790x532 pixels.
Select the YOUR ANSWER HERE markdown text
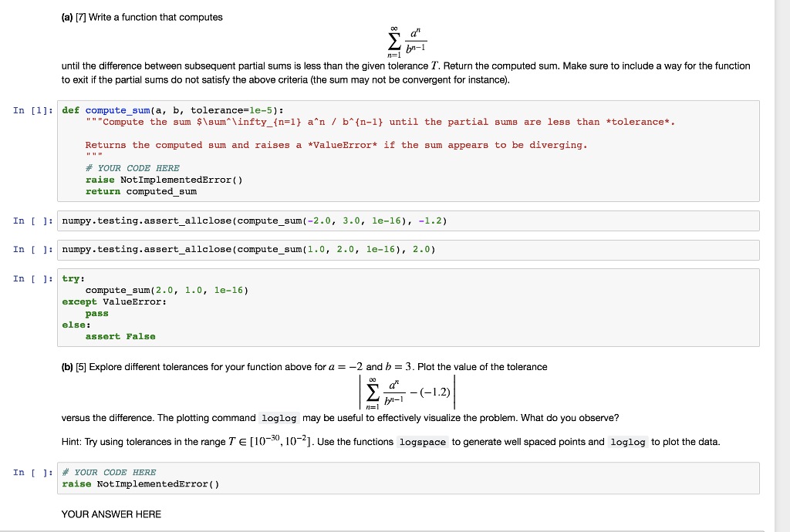pyautogui.click(x=110, y=513)
